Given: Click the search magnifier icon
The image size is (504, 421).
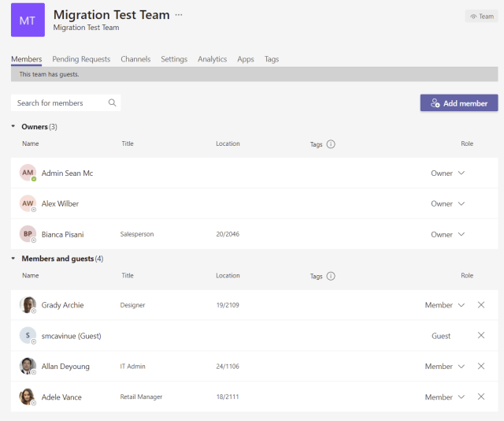Looking at the screenshot, I should coord(112,102).
